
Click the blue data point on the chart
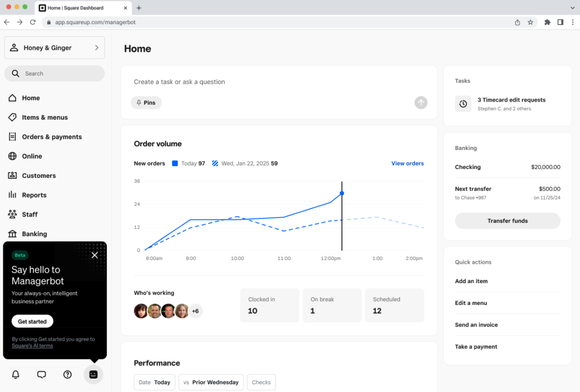point(342,193)
